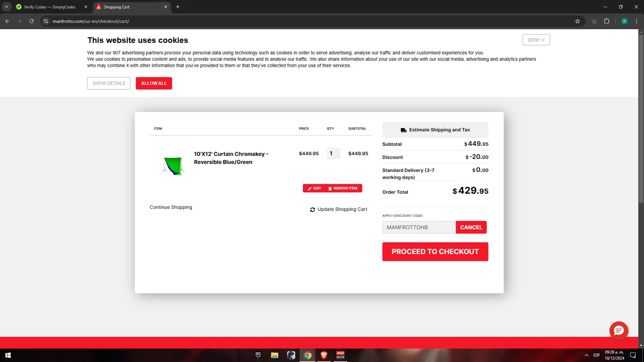
Task: Bookmark this page with star icon
Action: (x=577, y=21)
